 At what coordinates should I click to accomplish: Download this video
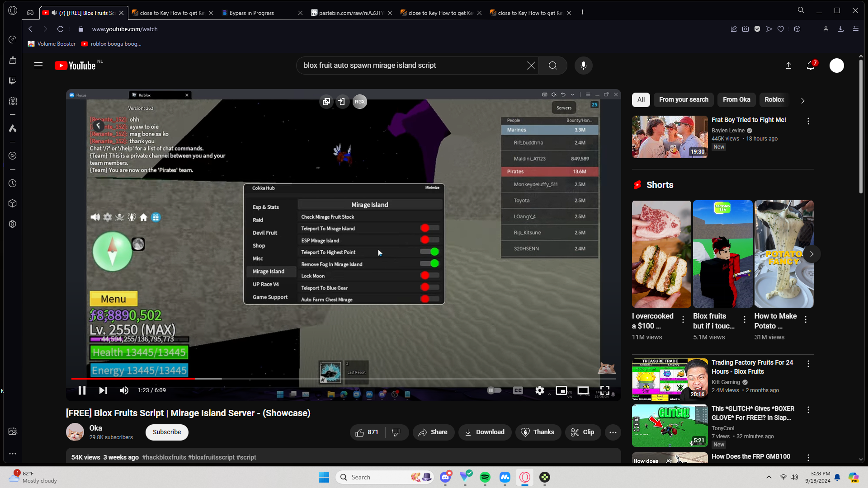pyautogui.click(x=485, y=432)
